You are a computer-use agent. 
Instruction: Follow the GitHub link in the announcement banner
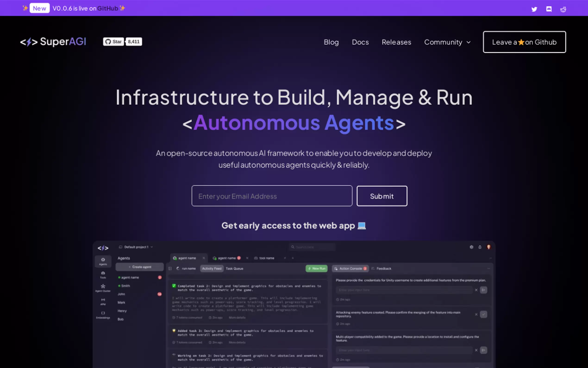pos(108,8)
